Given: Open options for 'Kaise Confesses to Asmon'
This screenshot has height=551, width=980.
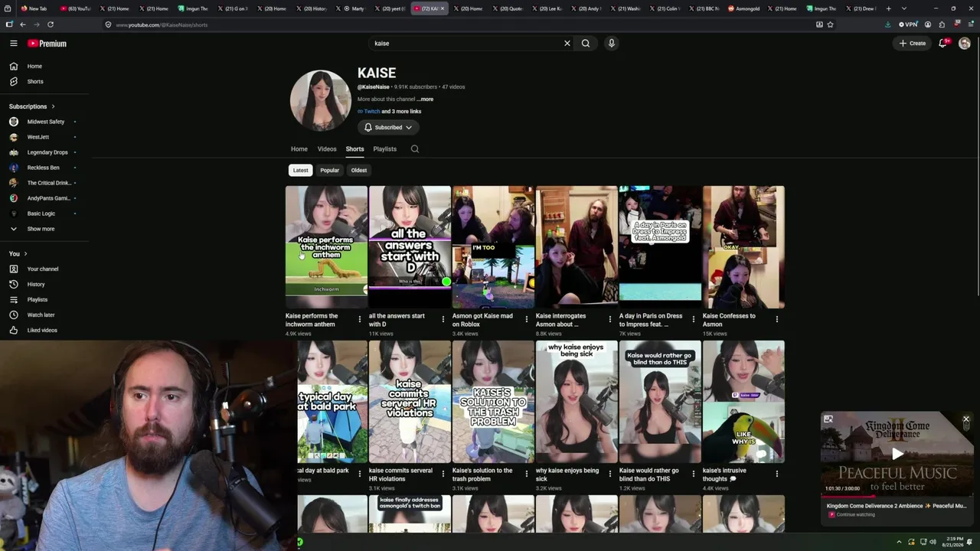Looking at the screenshot, I should [x=777, y=319].
